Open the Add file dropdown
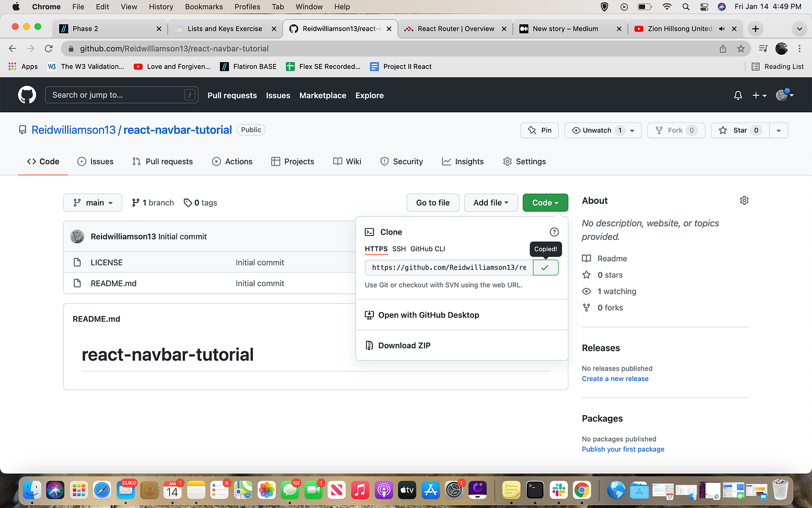 [x=491, y=203]
